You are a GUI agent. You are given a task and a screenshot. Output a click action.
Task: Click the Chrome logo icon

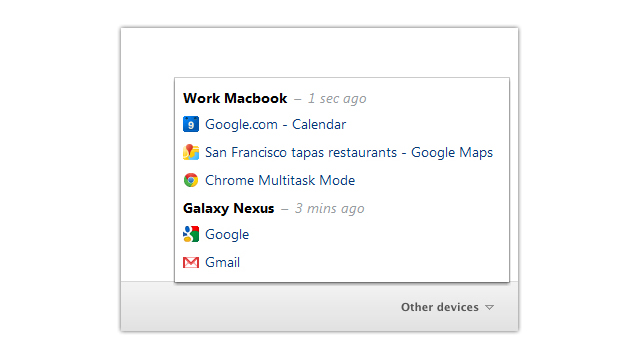click(191, 180)
